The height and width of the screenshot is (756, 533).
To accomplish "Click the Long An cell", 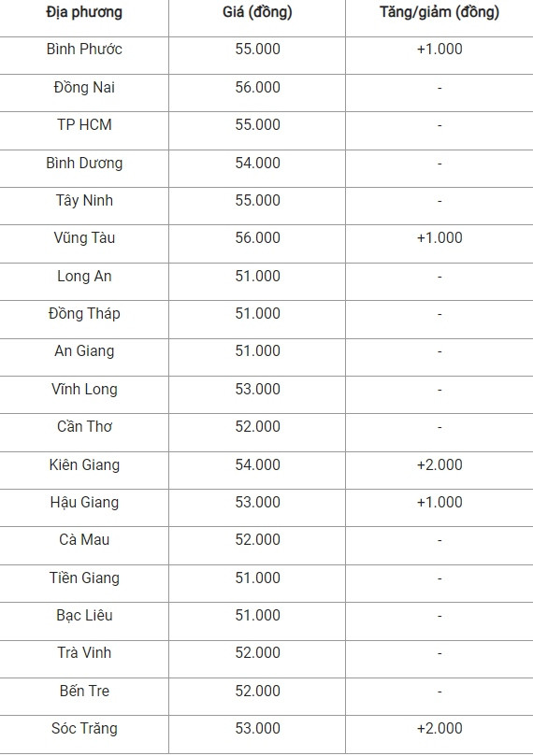I will point(84,277).
